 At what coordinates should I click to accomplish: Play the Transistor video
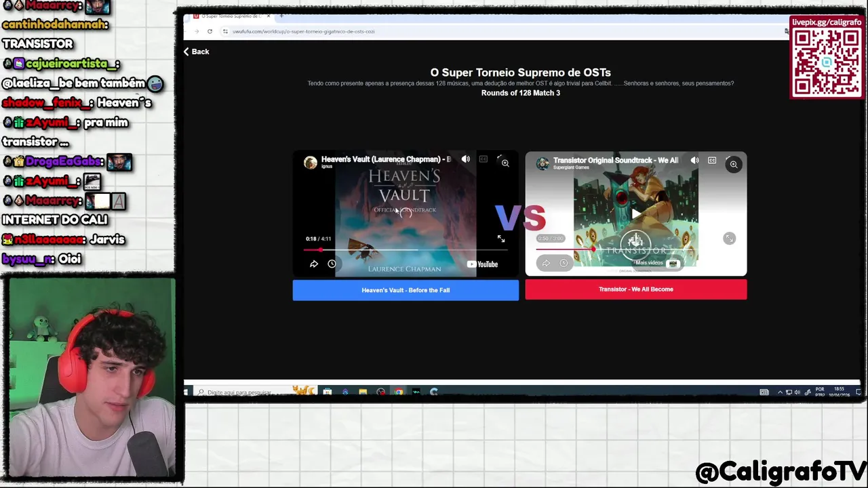[x=635, y=214]
